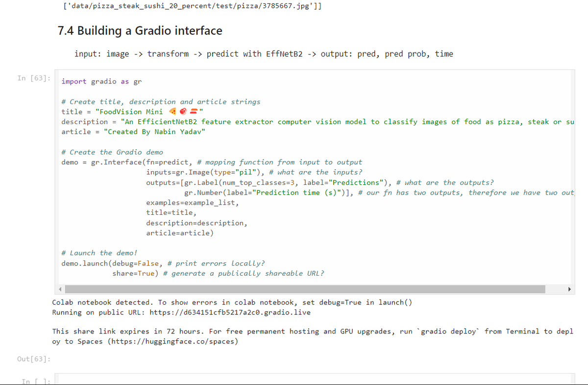The image size is (588, 385).
Task: Click '# Create title, description and article strings' comment
Action: (x=161, y=102)
